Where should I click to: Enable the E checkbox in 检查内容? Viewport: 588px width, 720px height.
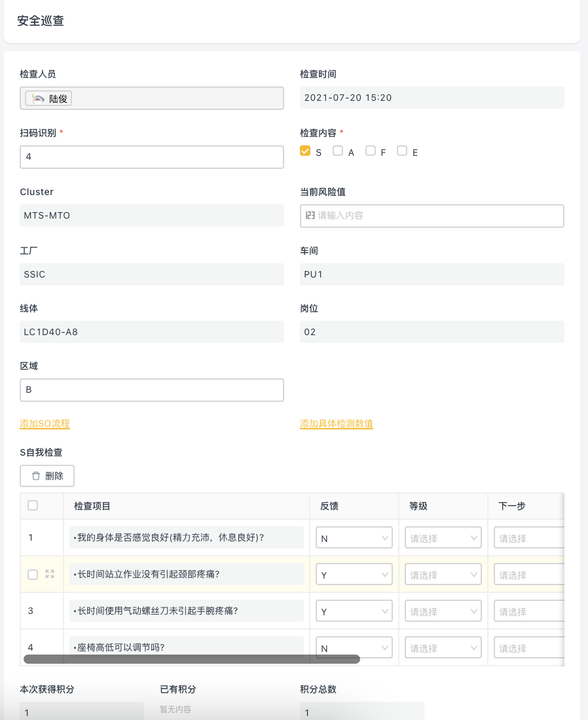click(x=402, y=151)
